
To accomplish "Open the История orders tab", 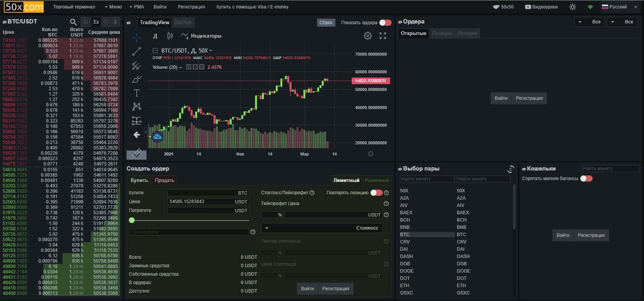I will (467, 33).
